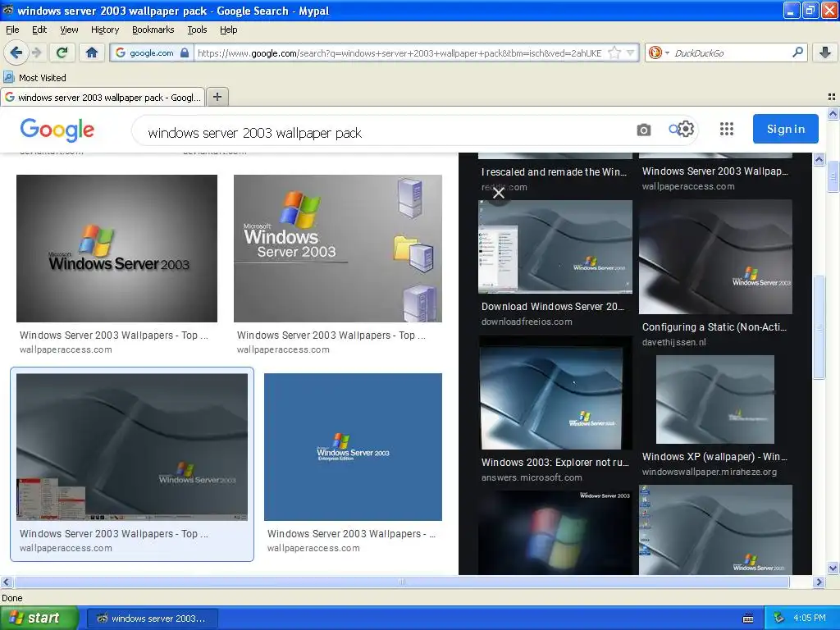Open the Home page button

click(92, 52)
